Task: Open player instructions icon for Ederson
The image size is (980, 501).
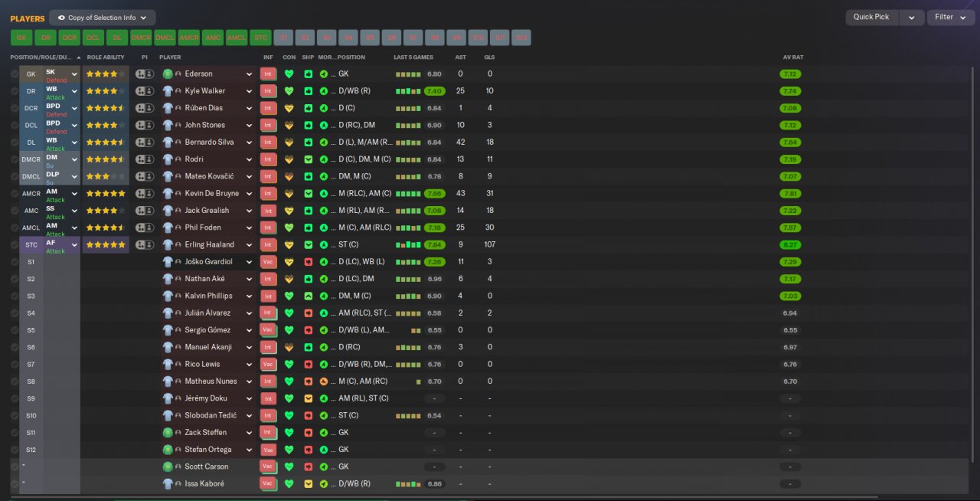Action: click(144, 74)
